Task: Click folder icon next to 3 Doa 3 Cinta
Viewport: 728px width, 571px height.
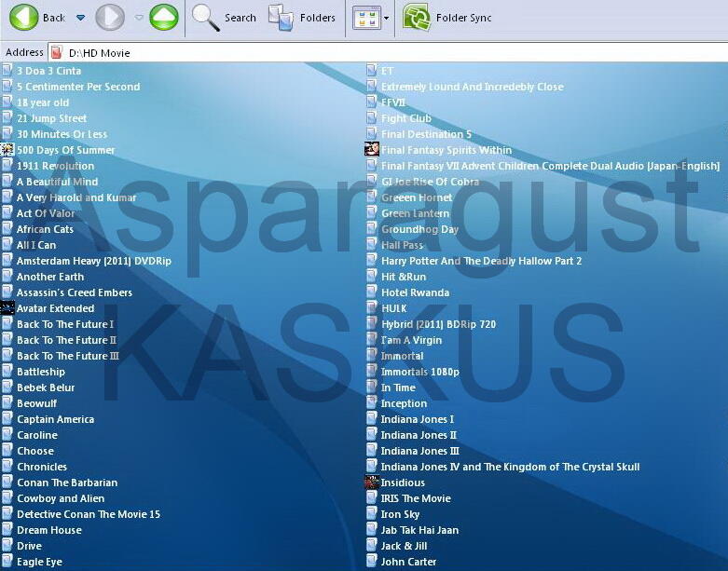Action: pyautogui.click(x=7, y=71)
